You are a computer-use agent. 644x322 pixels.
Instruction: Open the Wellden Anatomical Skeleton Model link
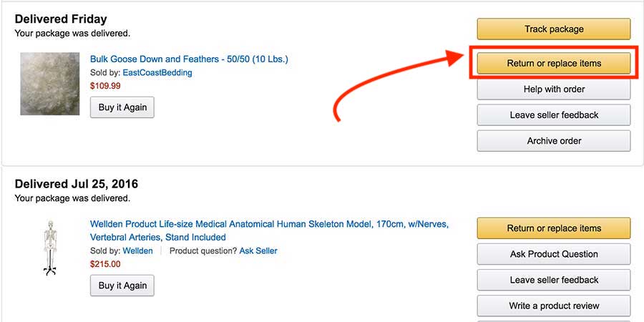click(x=269, y=230)
